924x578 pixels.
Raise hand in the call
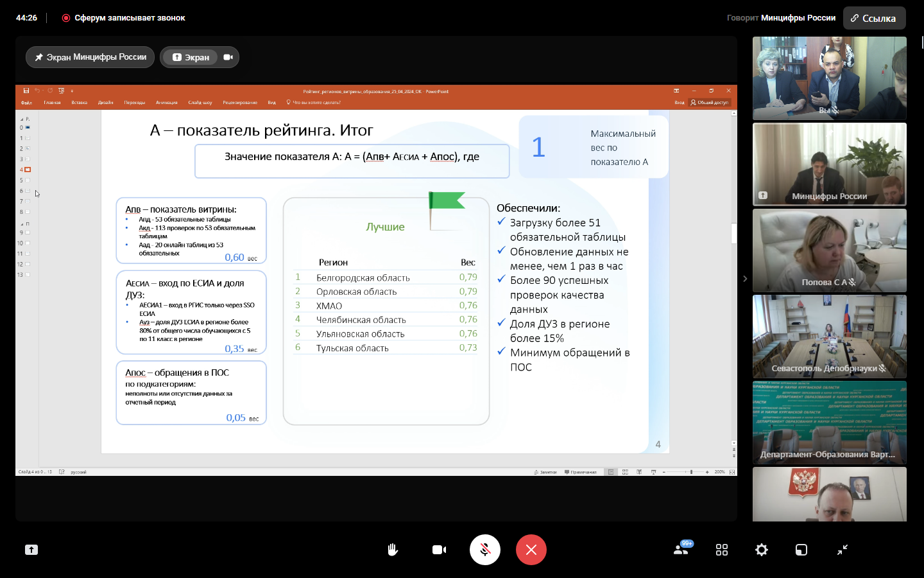click(x=393, y=550)
